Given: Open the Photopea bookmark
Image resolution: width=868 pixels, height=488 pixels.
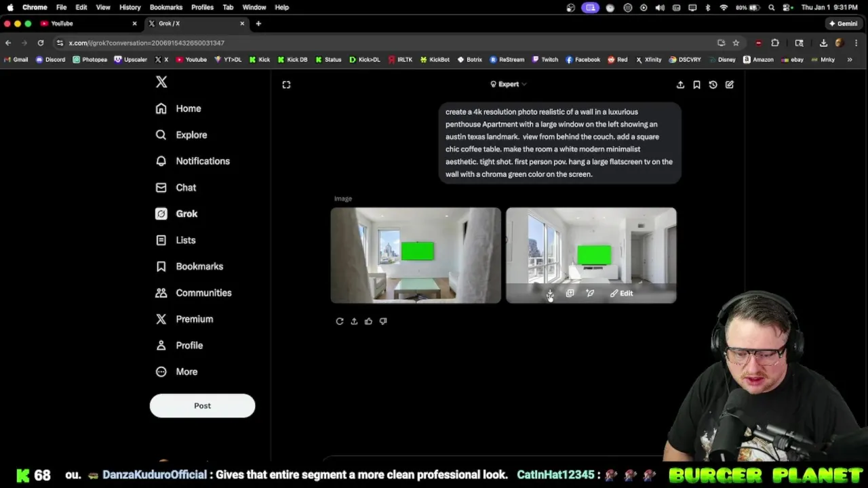Looking at the screenshot, I should coord(90,60).
